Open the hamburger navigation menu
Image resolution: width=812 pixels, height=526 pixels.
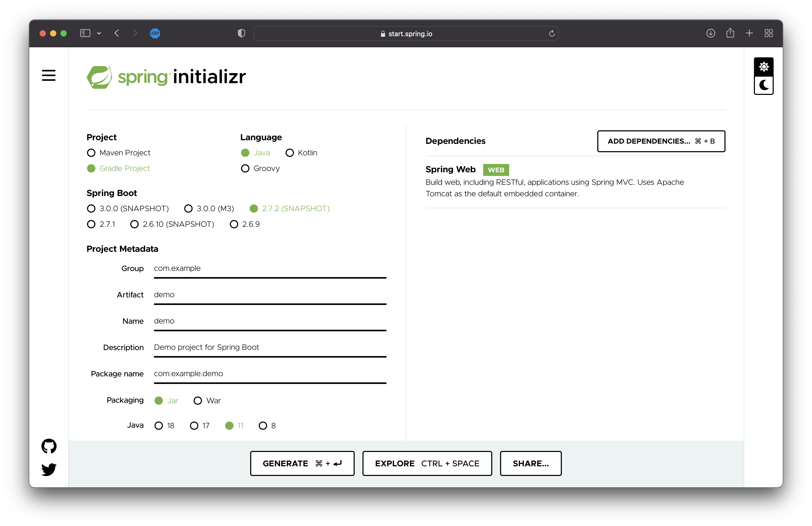coord(48,75)
